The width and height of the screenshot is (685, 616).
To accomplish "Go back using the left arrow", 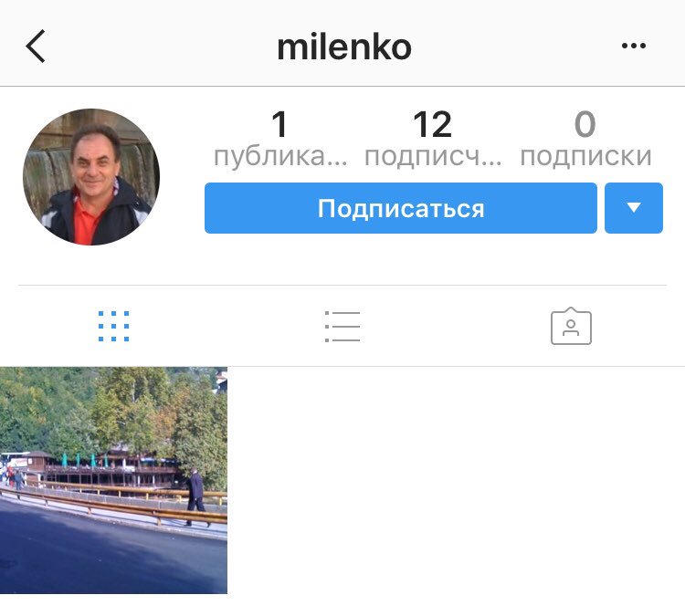I will [x=36, y=46].
